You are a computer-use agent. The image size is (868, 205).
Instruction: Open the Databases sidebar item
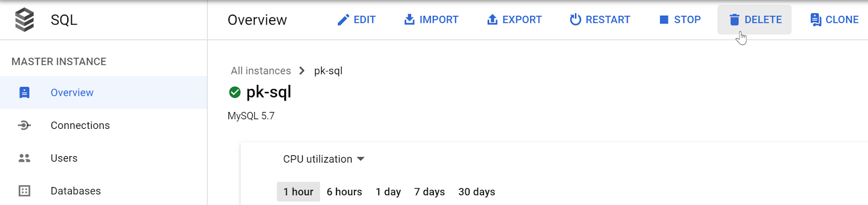(x=104, y=191)
